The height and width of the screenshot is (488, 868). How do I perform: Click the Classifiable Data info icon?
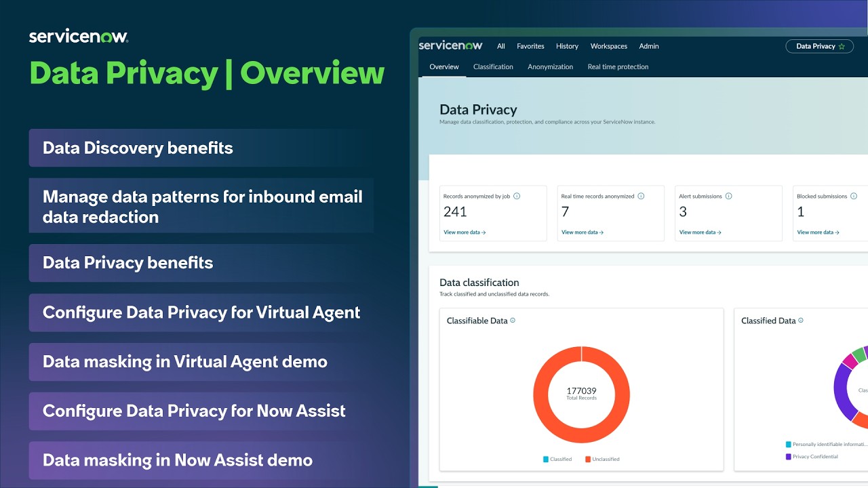point(513,321)
